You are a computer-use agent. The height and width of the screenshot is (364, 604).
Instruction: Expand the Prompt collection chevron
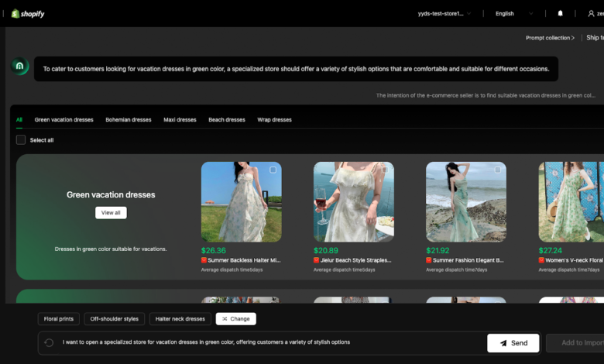coord(572,38)
